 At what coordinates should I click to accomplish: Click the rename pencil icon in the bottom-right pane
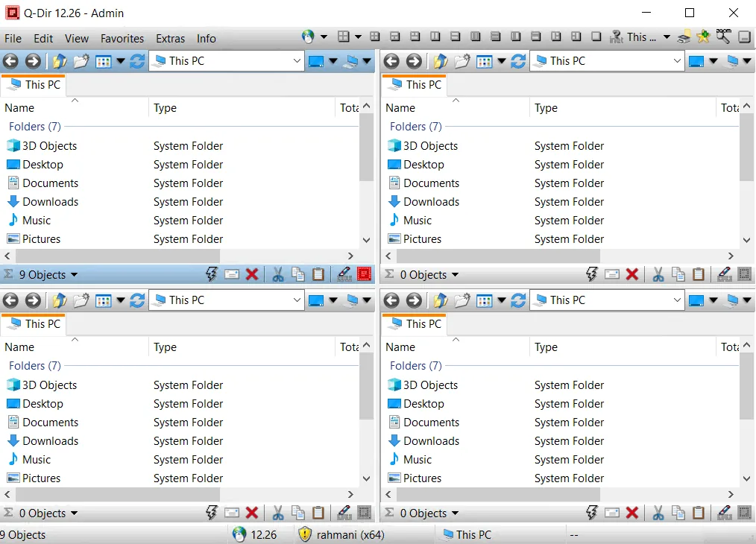coord(725,513)
